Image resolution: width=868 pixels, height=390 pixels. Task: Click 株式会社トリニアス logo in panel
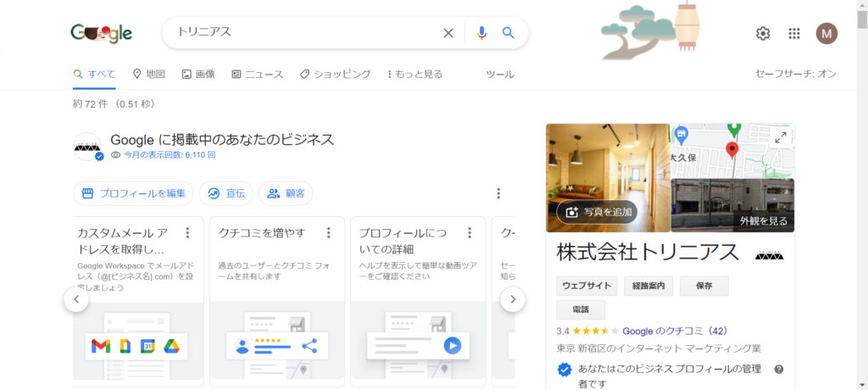[x=770, y=255]
